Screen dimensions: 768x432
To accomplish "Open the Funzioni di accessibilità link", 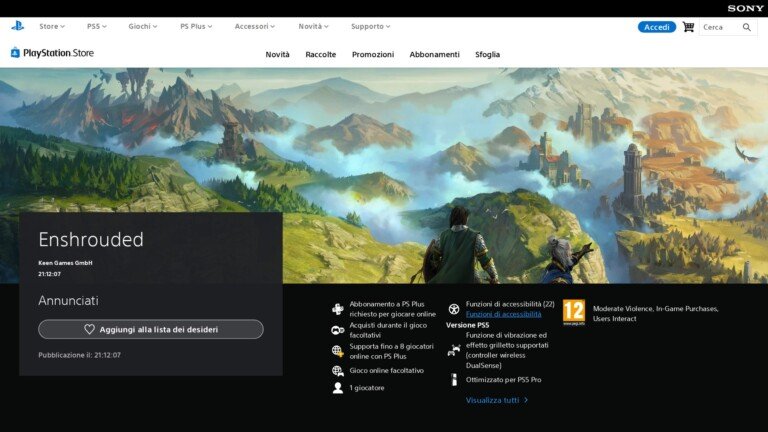I will (504, 314).
